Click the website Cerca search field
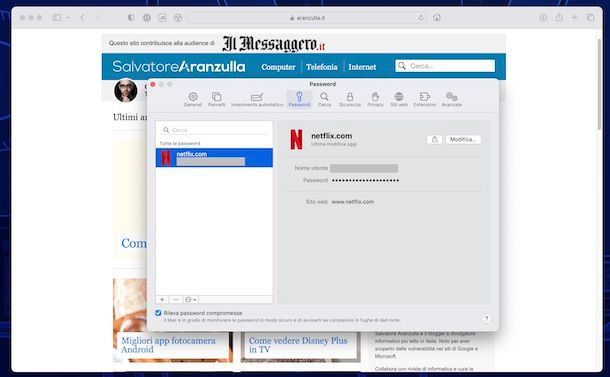Image resolution: width=610 pixels, height=377 pixels. click(x=445, y=66)
